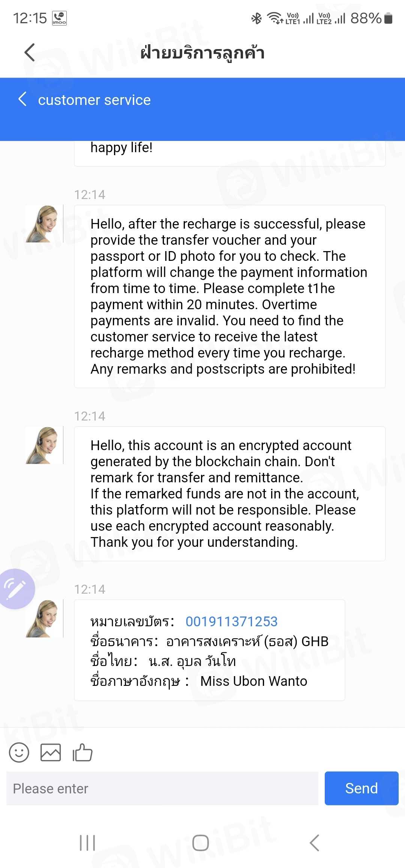
Task: Tap the Android home button
Action: click(x=201, y=843)
